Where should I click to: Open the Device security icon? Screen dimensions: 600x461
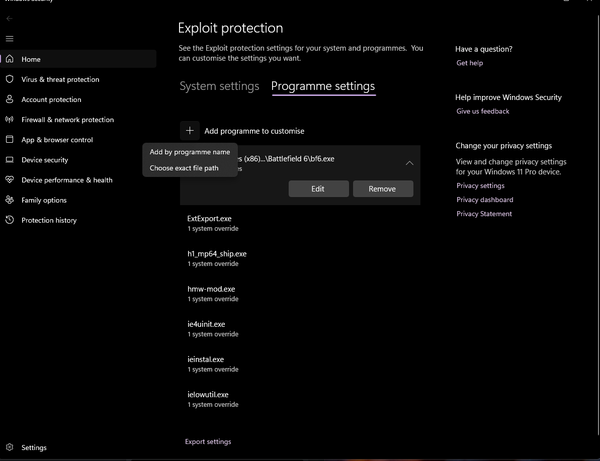[10, 159]
